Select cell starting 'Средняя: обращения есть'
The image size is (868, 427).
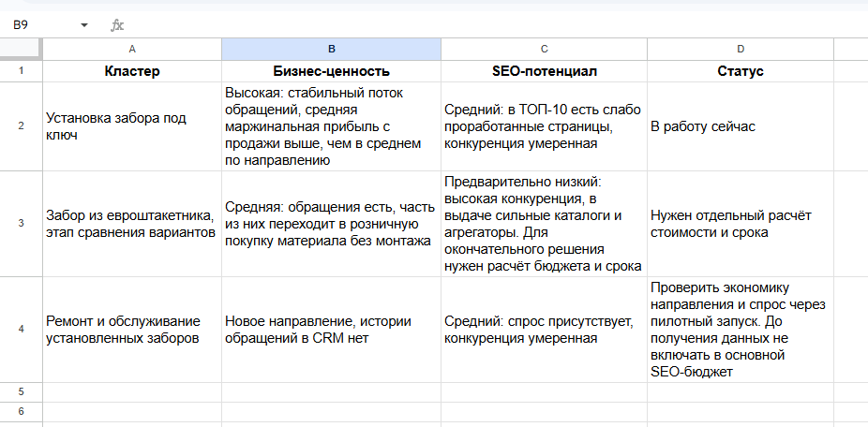coord(332,224)
